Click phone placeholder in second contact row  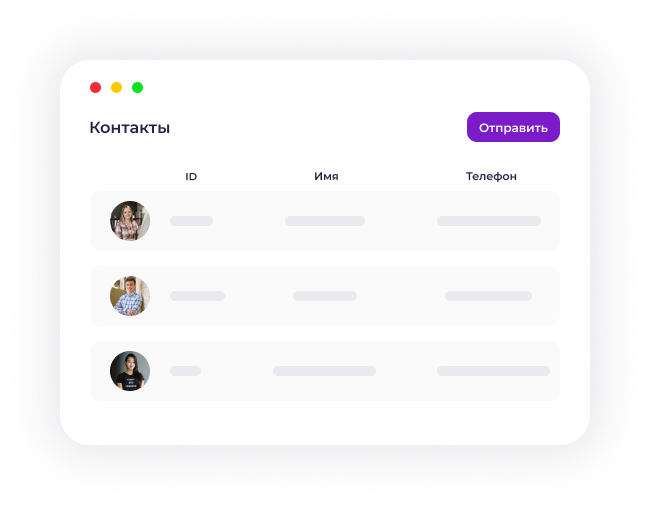click(489, 296)
